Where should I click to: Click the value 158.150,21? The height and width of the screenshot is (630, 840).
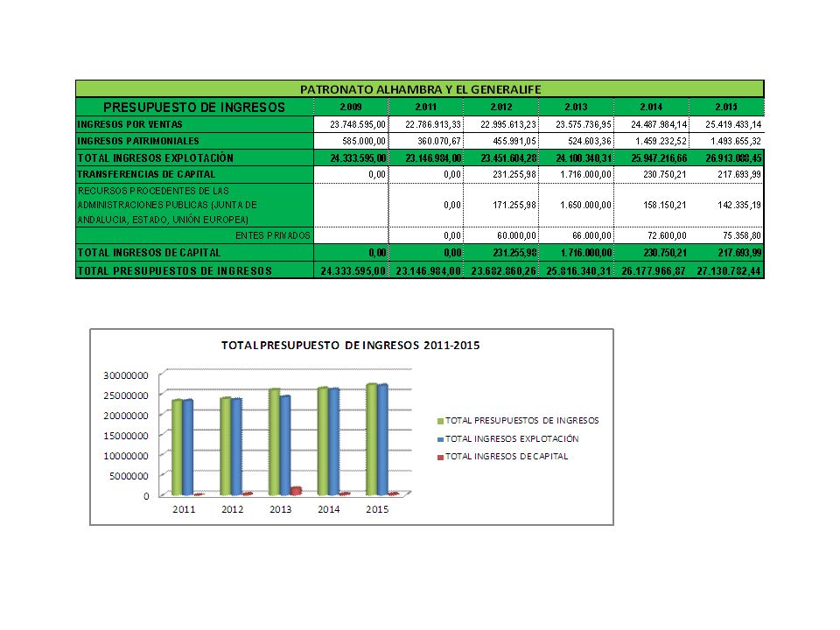(665, 205)
